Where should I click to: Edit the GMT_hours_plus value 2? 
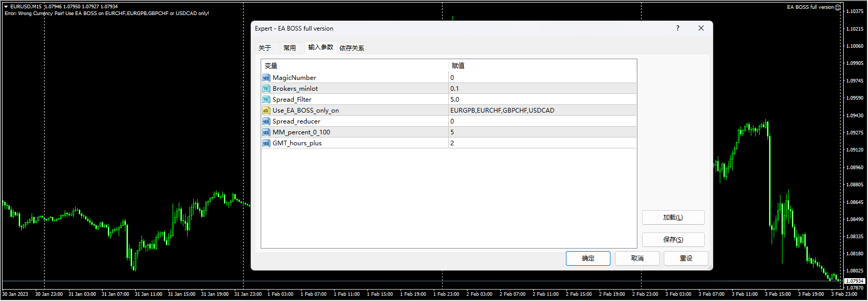click(542, 143)
